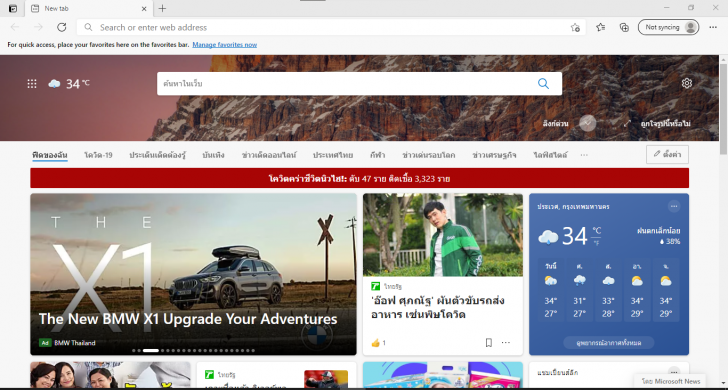The image size is (728, 390).
Task: Click the 'โดย Microsoft News' label
Action: pyautogui.click(x=671, y=381)
